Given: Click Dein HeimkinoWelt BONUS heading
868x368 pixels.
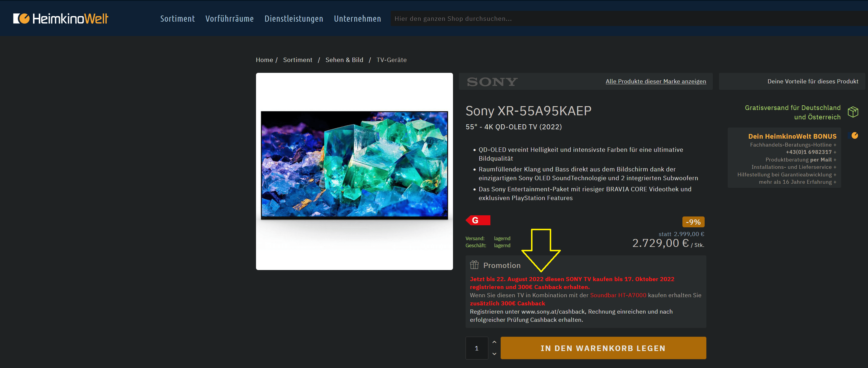Looking at the screenshot, I should [792, 136].
